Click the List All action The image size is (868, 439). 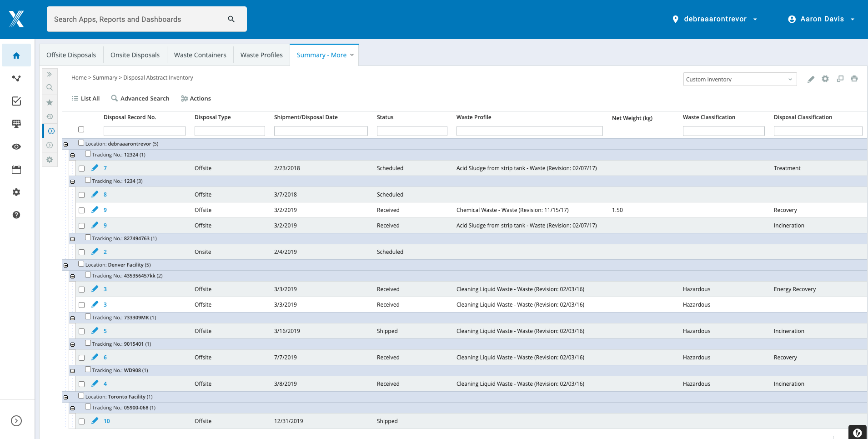(85, 98)
